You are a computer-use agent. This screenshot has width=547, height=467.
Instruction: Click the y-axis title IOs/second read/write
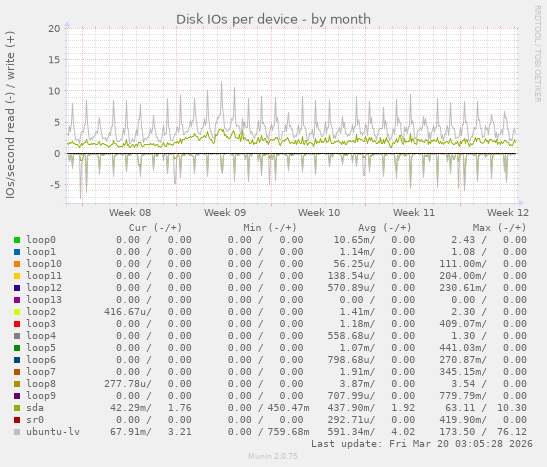click(10, 115)
